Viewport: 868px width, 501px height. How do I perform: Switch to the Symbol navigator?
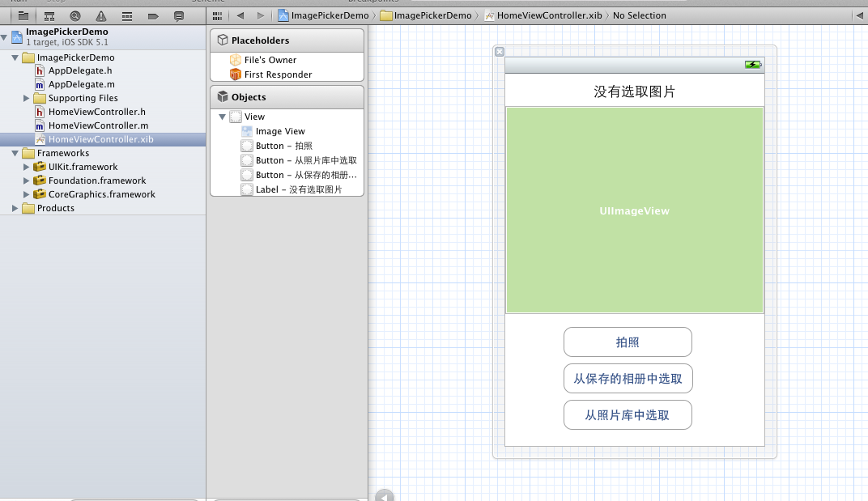pyautogui.click(x=49, y=15)
